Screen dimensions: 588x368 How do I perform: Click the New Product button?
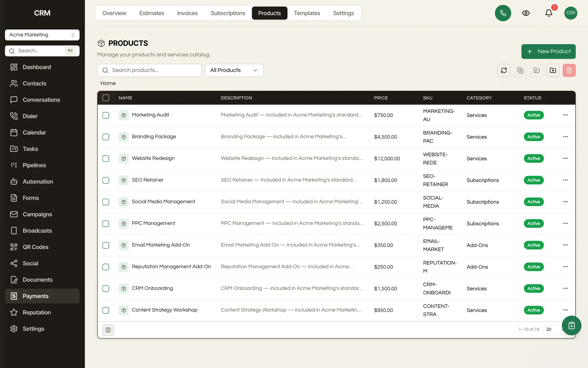(x=548, y=52)
